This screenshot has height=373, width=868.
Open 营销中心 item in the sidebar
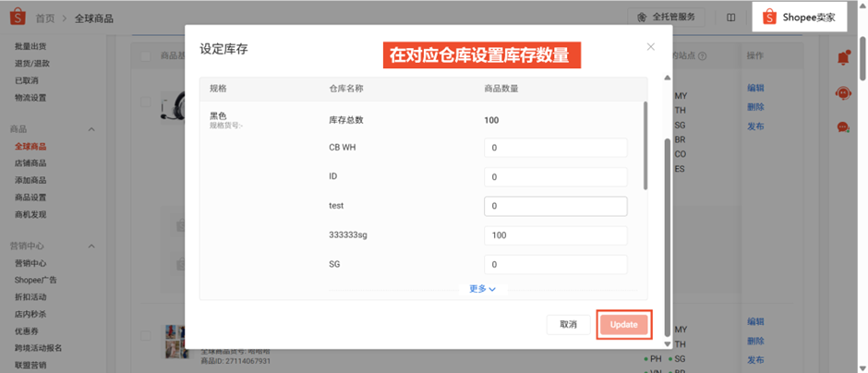pos(30,263)
